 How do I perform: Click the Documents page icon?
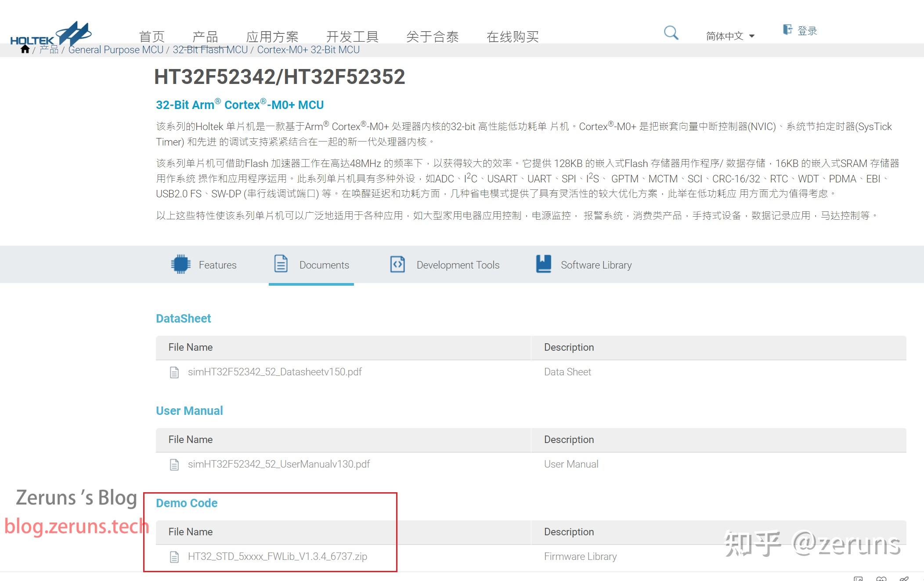point(280,264)
